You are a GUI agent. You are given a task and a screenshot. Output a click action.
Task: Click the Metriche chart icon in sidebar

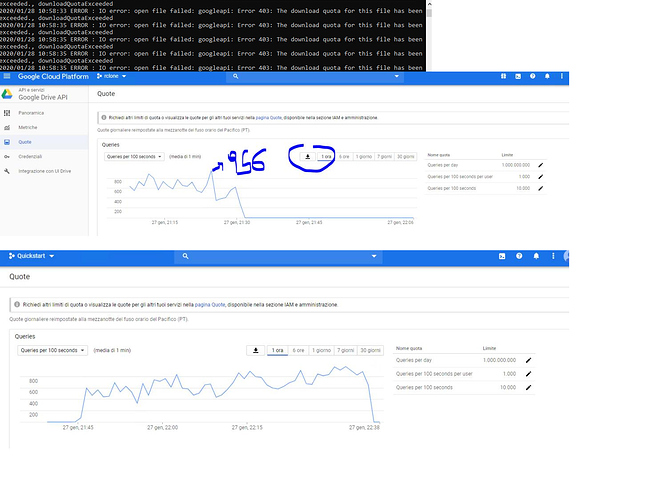click(7, 127)
